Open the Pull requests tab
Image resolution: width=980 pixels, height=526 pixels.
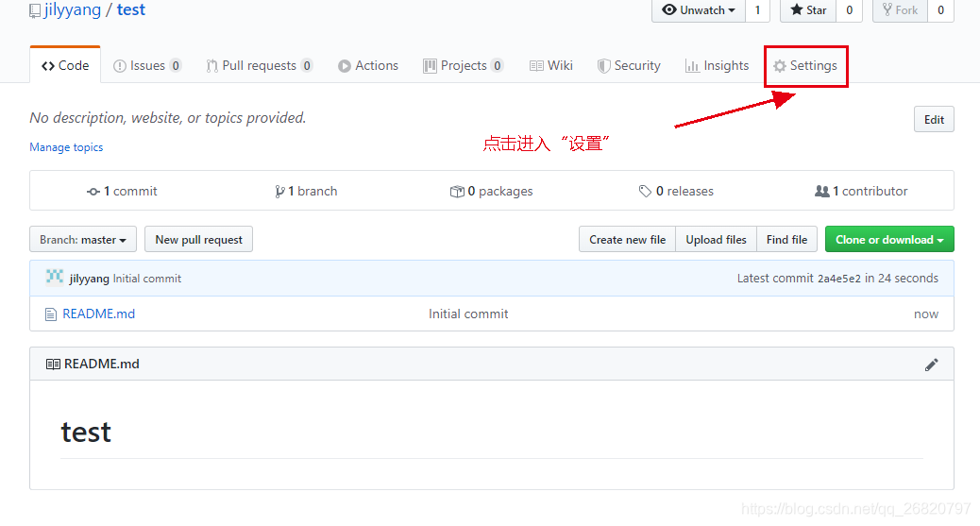click(260, 66)
